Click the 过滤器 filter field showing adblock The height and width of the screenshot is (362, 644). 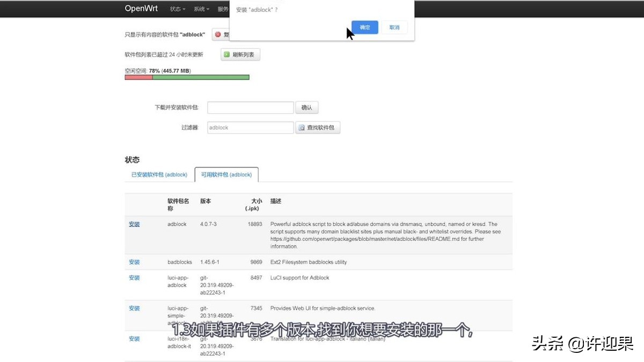tap(250, 127)
